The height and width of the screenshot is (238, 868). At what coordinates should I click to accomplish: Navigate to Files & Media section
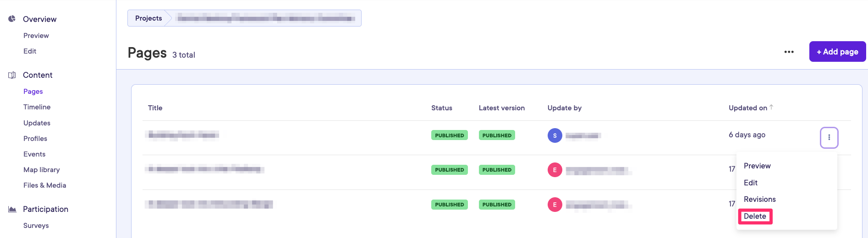(x=44, y=185)
